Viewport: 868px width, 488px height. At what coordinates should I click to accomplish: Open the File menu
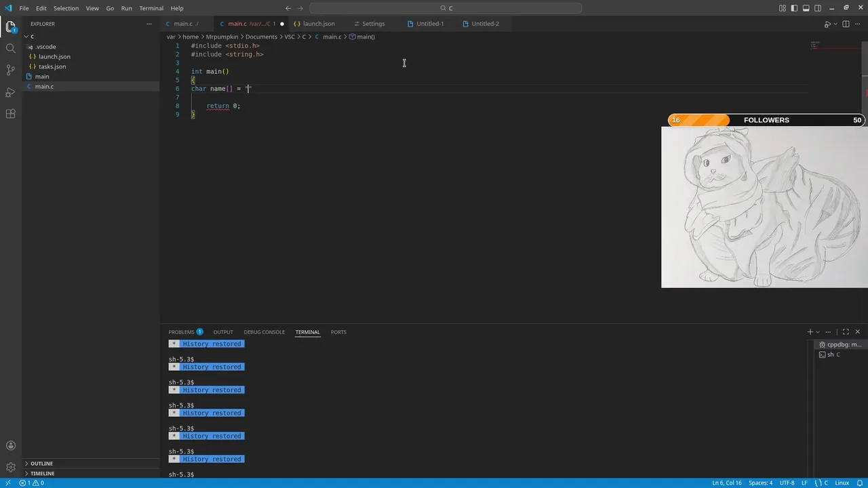click(24, 8)
